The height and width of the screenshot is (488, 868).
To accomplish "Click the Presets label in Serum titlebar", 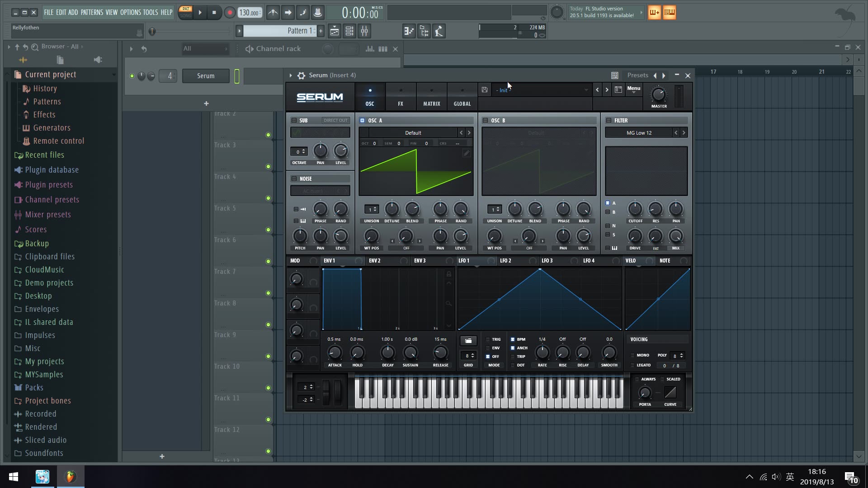I will click(x=637, y=75).
